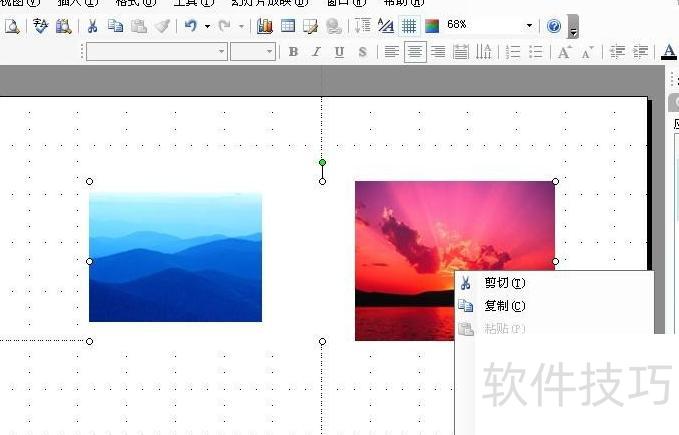Click the Redo arrow icon

[x=224, y=26]
